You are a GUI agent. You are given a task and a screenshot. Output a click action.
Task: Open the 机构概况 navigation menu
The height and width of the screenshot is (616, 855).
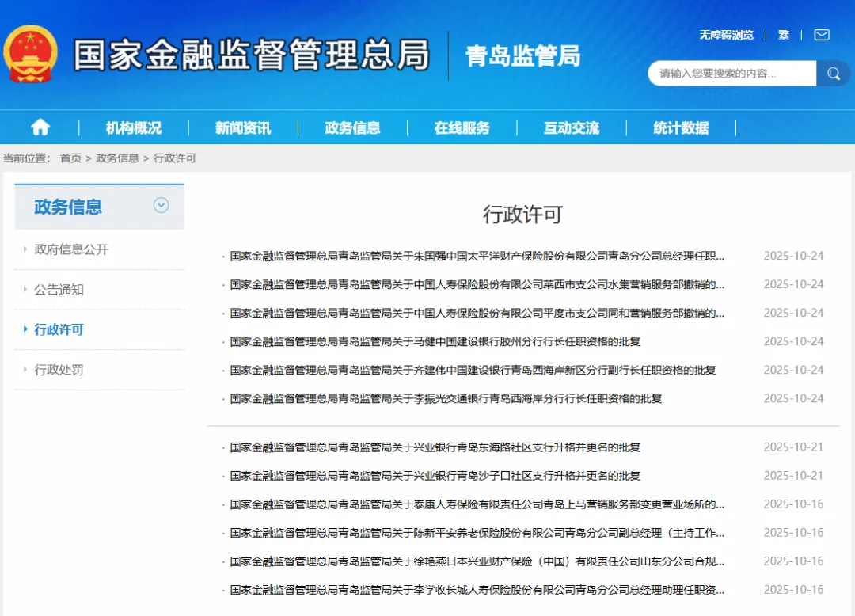click(133, 127)
